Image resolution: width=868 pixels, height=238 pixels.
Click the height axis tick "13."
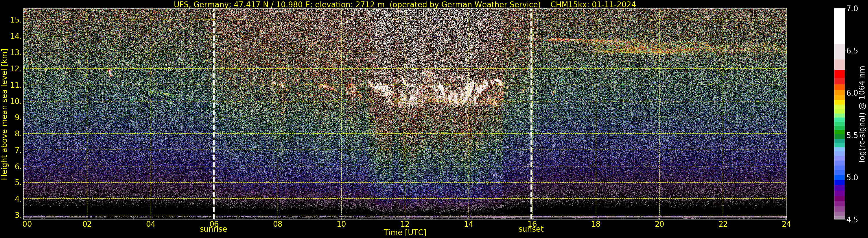[16, 53]
